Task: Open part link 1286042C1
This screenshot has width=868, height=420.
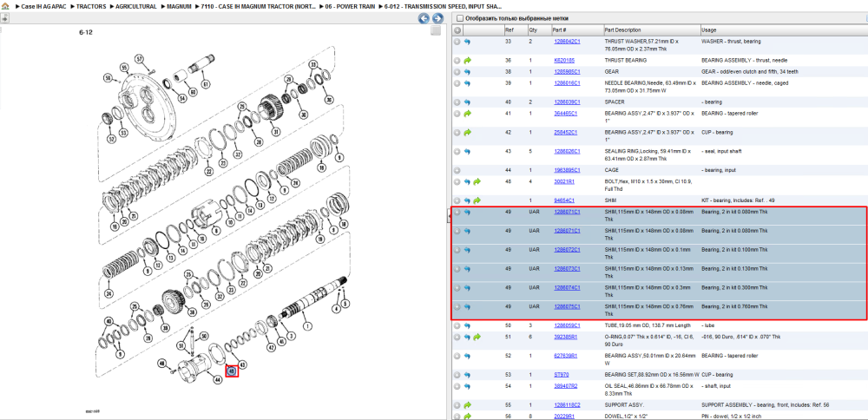Action: click(x=567, y=42)
